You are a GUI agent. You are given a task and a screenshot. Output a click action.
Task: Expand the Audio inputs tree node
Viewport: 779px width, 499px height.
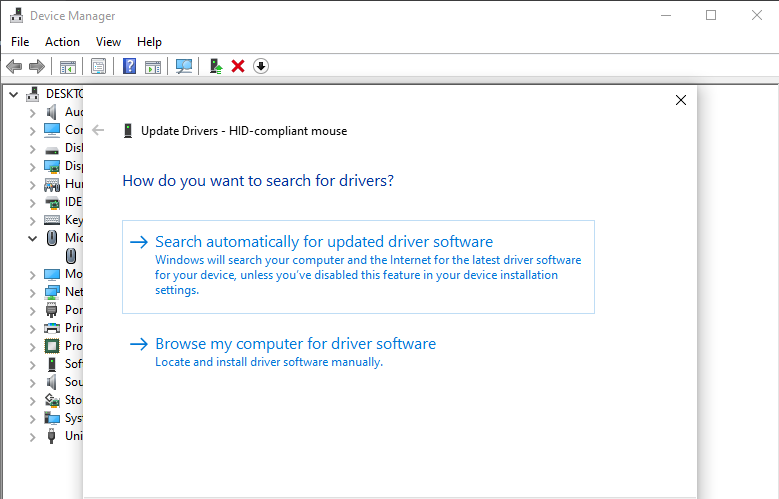tap(32, 113)
